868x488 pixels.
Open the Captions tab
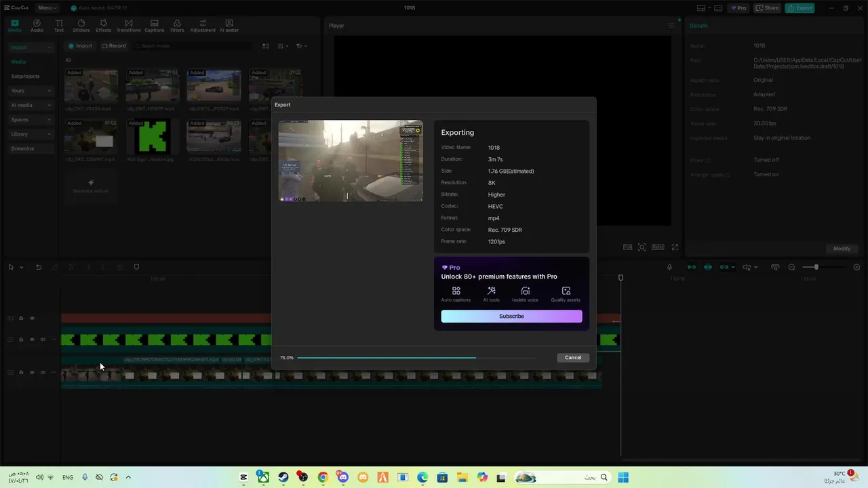(x=154, y=26)
